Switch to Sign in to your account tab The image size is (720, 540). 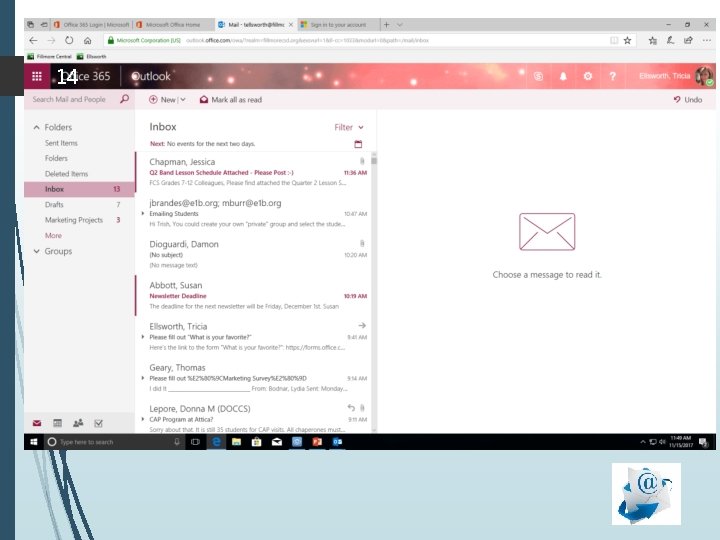pos(339,25)
